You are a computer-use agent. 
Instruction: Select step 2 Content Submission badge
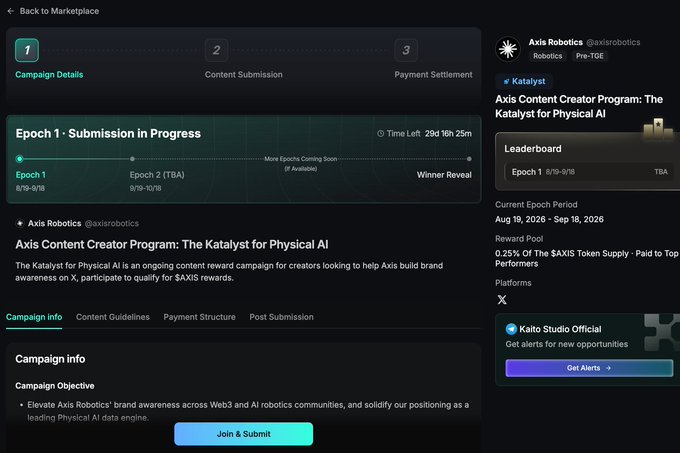tap(216, 50)
